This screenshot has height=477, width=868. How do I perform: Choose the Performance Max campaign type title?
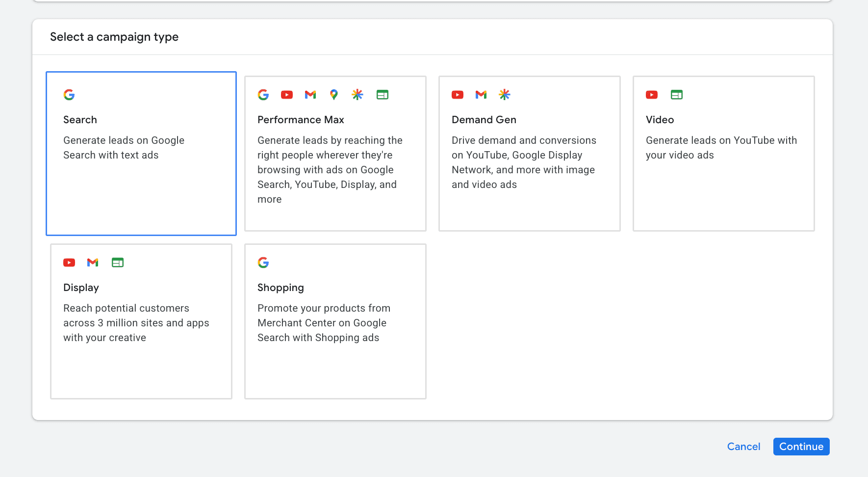pos(301,120)
